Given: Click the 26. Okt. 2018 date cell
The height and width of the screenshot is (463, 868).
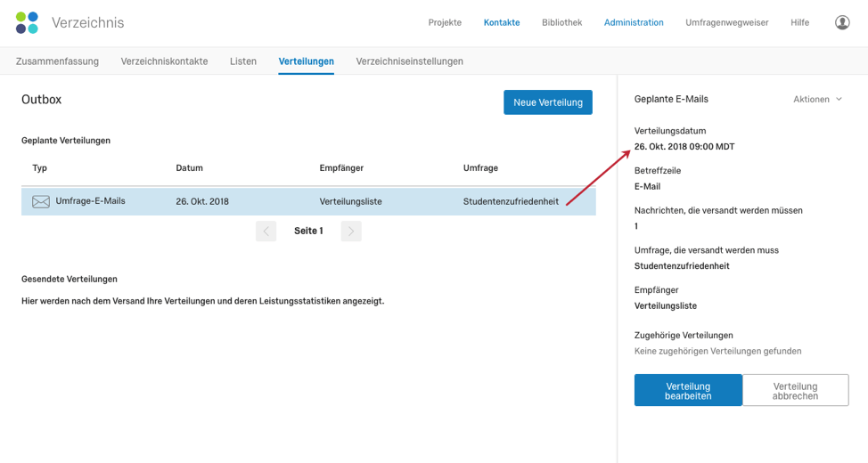Looking at the screenshot, I should (x=202, y=201).
